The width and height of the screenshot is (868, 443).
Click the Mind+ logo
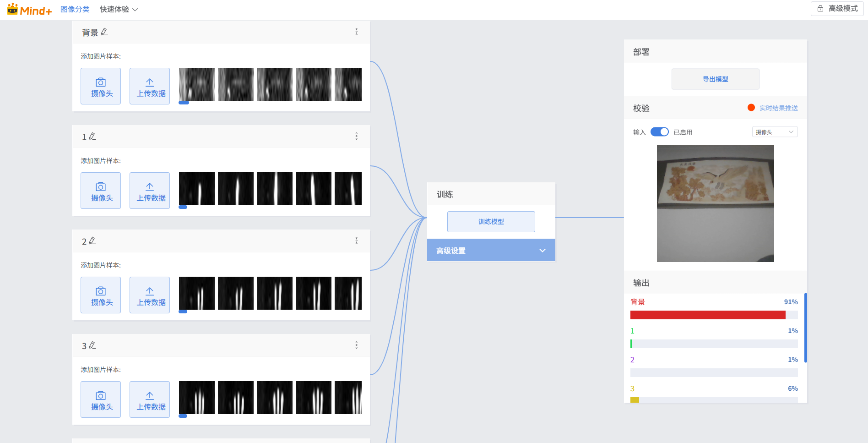click(x=29, y=9)
